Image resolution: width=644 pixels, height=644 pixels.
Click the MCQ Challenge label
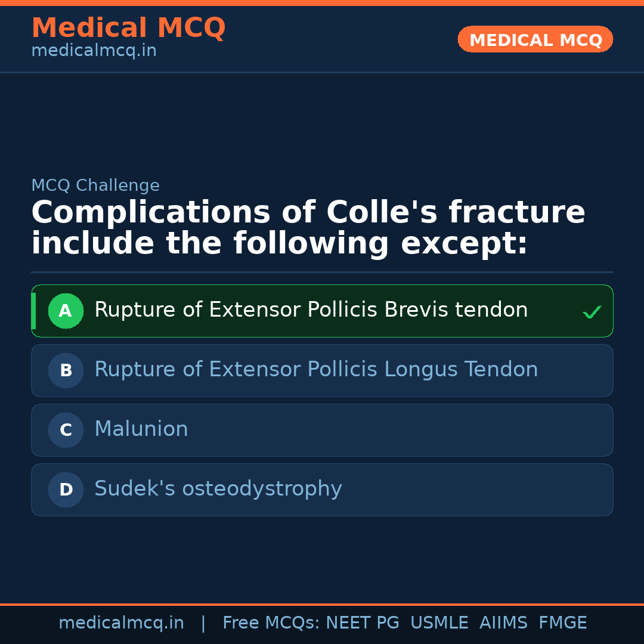coord(95,185)
